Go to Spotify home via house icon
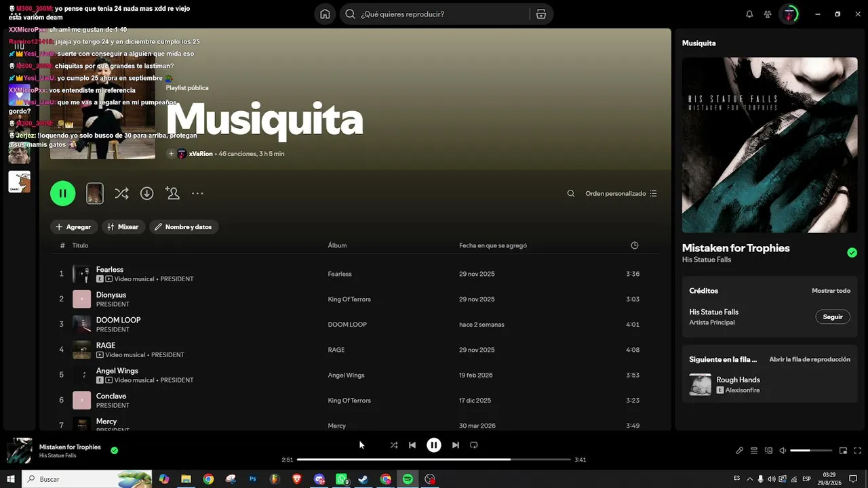This screenshot has height=488, width=868. click(x=325, y=14)
